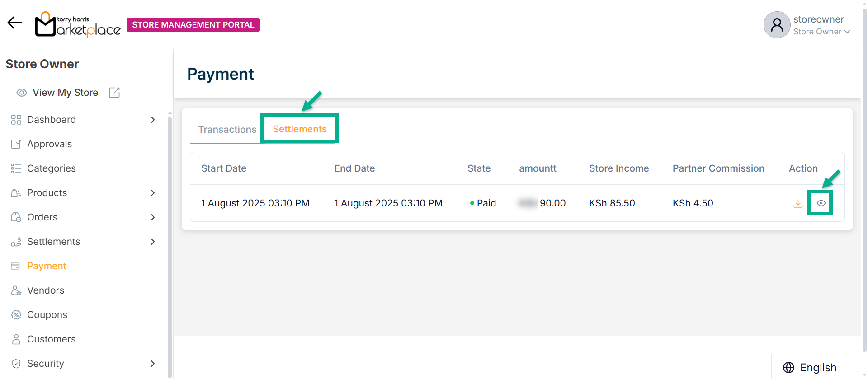
Task: Go to Coupons page
Action: click(x=47, y=315)
